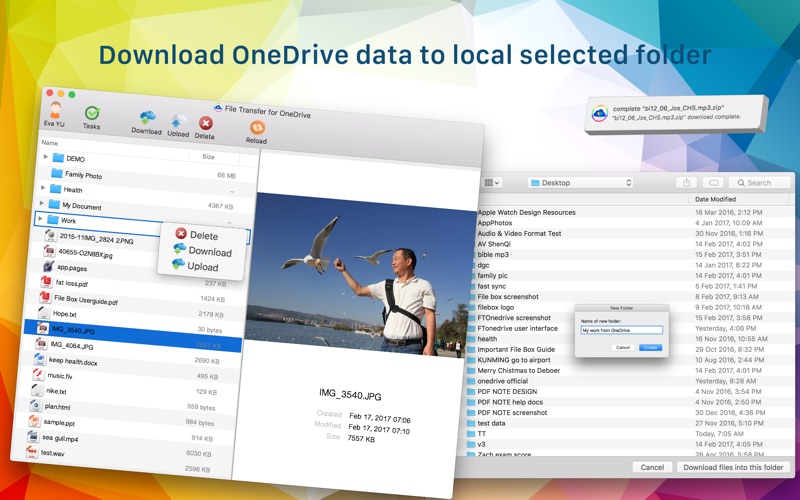Image resolution: width=800 pixels, height=500 pixels.
Task: Click the share icon in Finder dialog
Action: pyautogui.click(x=686, y=183)
